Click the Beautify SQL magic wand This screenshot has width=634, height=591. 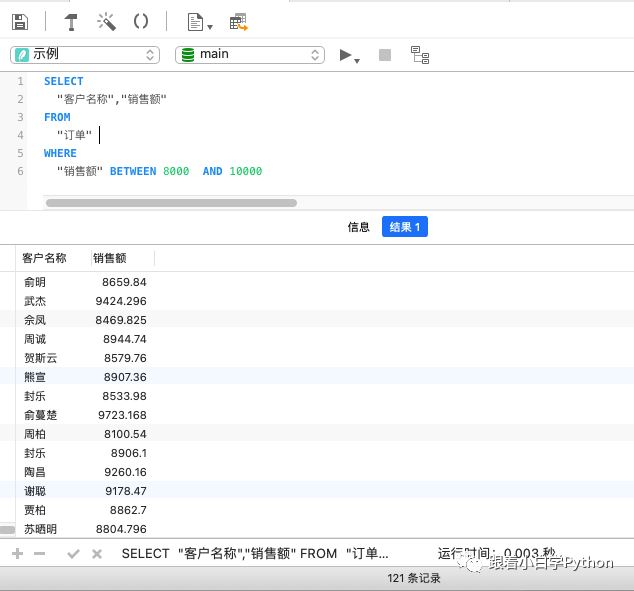coord(106,22)
